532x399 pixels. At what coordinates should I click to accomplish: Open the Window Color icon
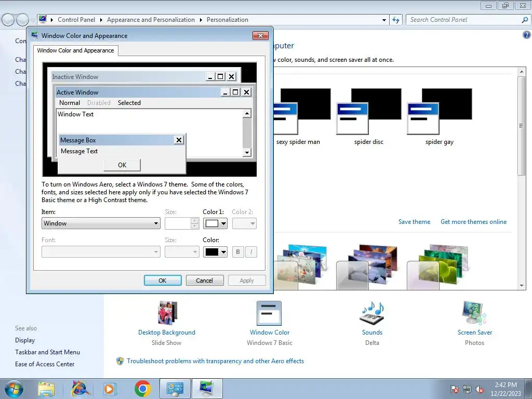[x=269, y=313]
